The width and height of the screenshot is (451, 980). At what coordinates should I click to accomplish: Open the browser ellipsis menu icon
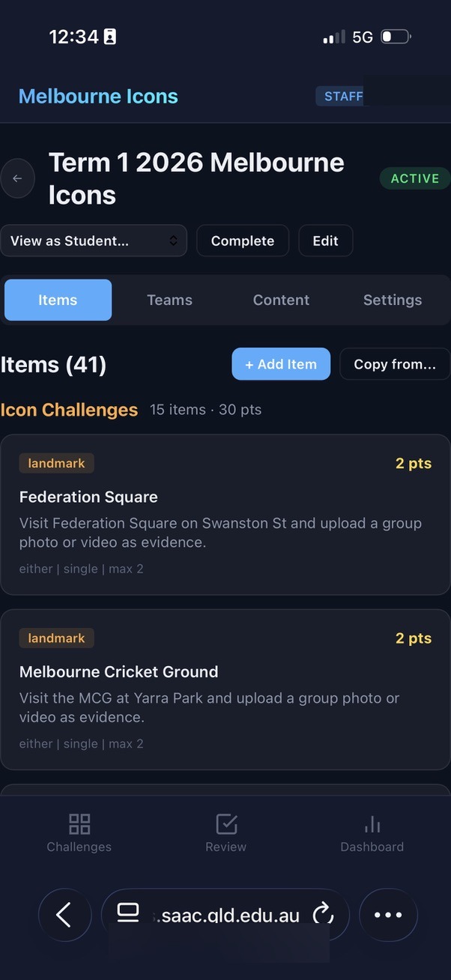tap(388, 915)
